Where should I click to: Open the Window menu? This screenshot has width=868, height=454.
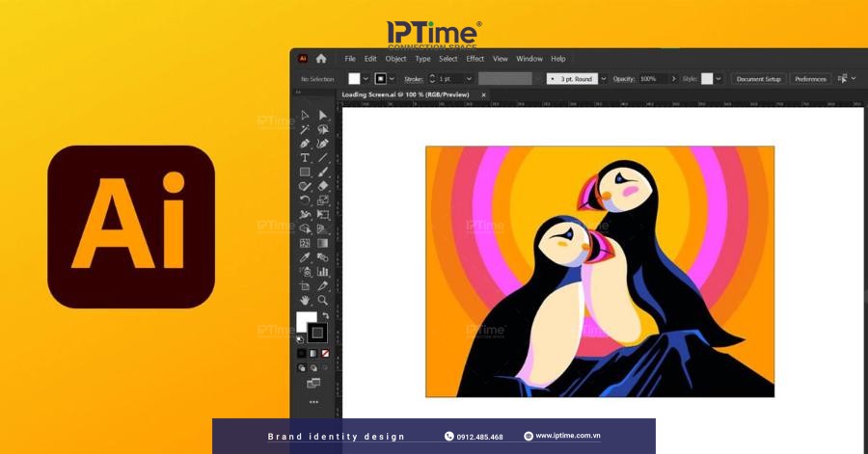coord(529,59)
